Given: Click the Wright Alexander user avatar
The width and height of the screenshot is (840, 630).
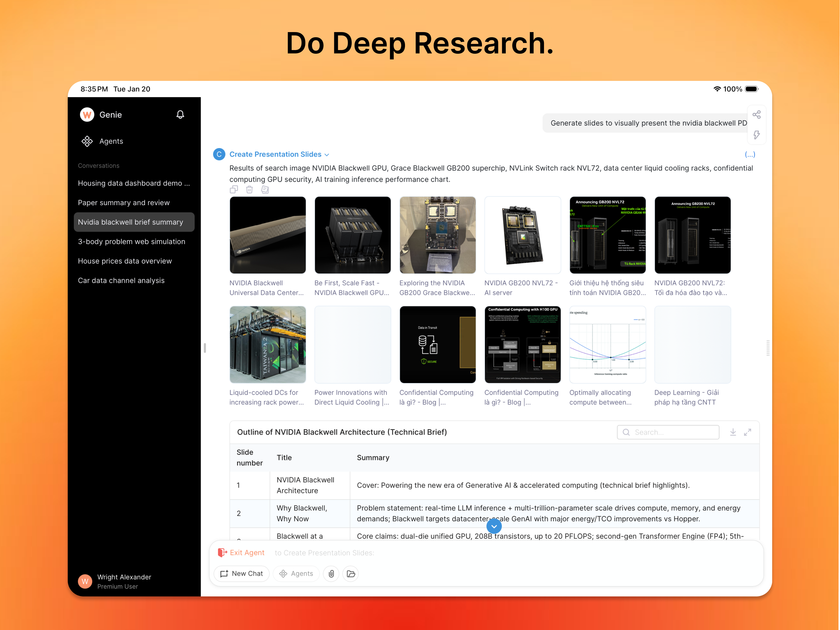Looking at the screenshot, I should pos(85,581).
